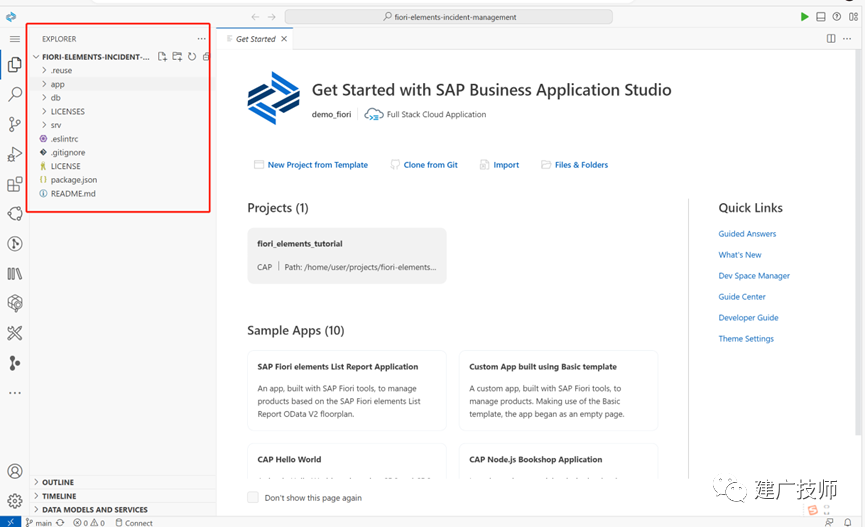Image resolution: width=865 pixels, height=527 pixels.
Task: Open the hamburger menu in activity bar
Action: click(15, 39)
